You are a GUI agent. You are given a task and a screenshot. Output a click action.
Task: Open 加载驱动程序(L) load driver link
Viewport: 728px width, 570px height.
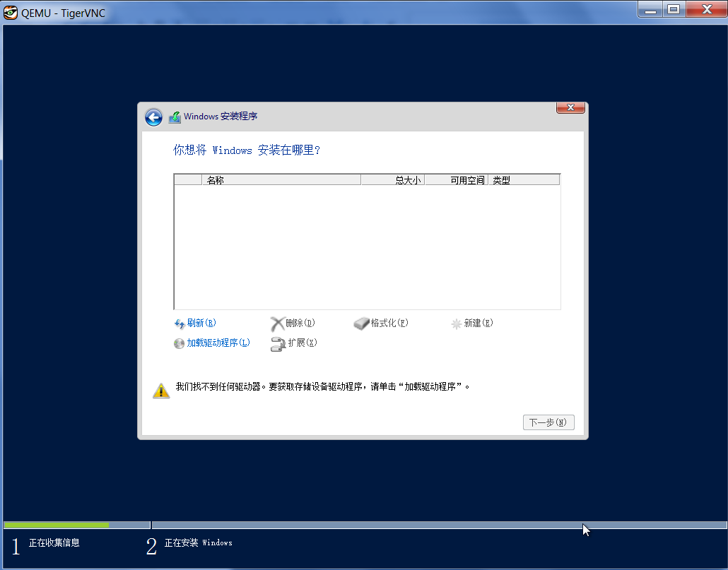tap(218, 343)
